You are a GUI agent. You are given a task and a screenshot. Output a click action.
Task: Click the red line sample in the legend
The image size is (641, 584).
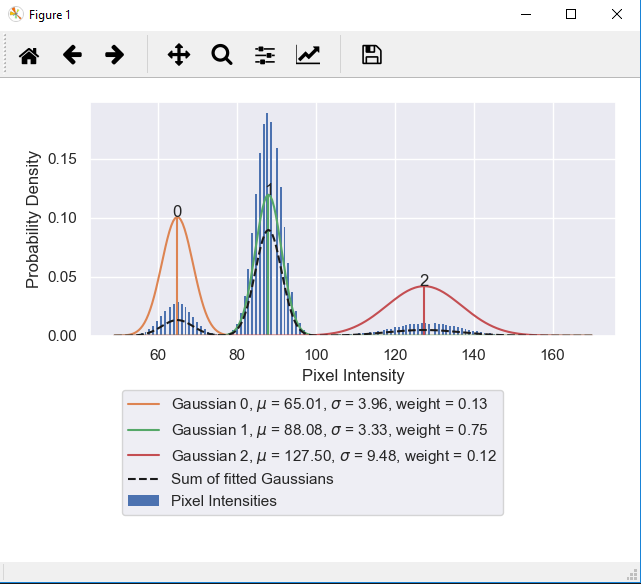click(143, 455)
